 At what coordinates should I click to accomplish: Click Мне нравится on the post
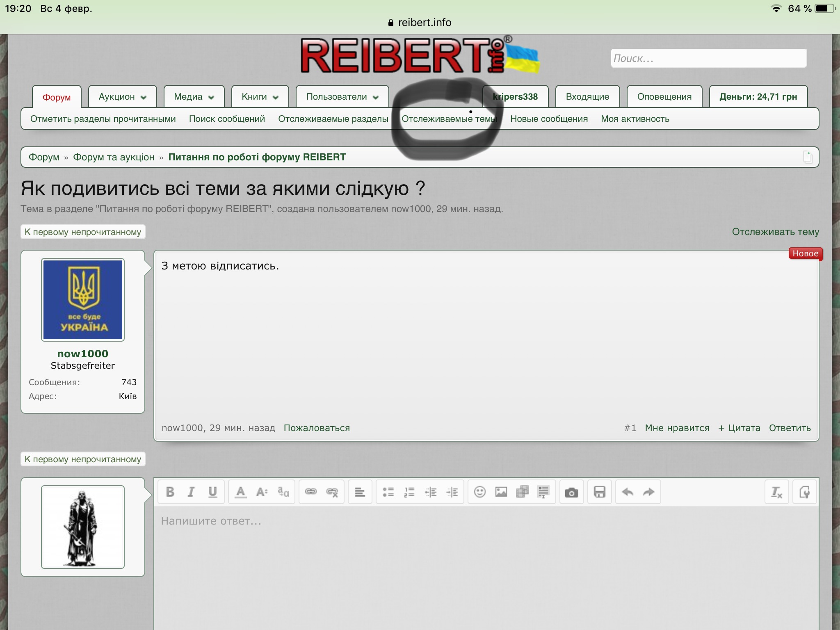tap(677, 428)
